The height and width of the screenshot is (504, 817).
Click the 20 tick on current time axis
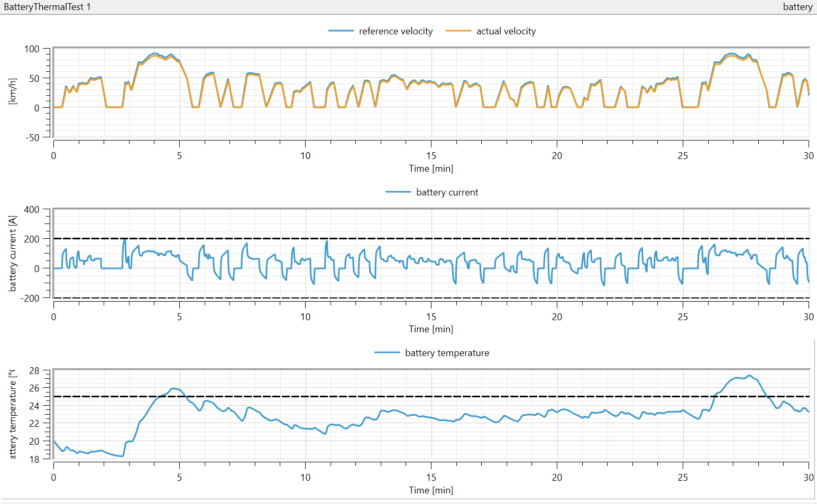click(557, 317)
